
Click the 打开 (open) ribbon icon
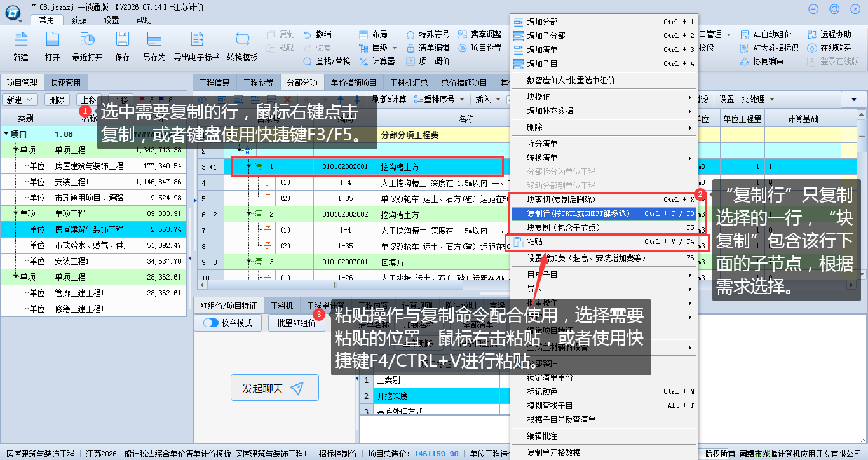click(52, 39)
